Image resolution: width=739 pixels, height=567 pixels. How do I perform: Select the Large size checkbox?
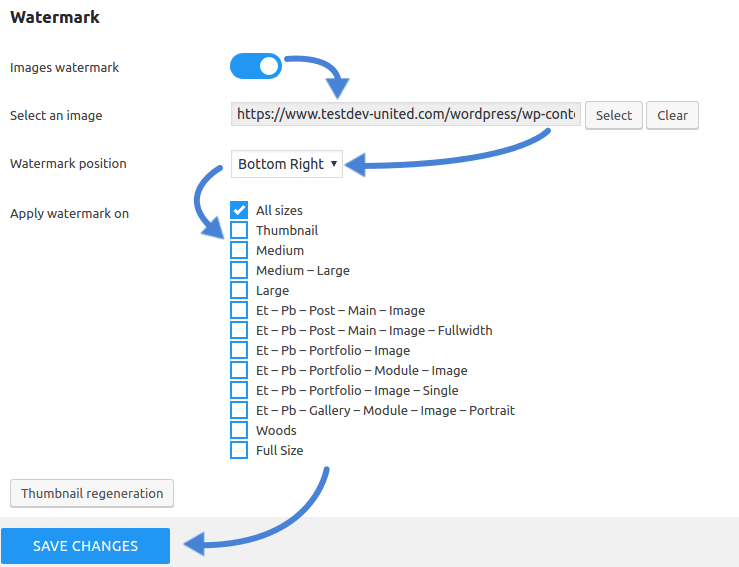tap(239, 290)
